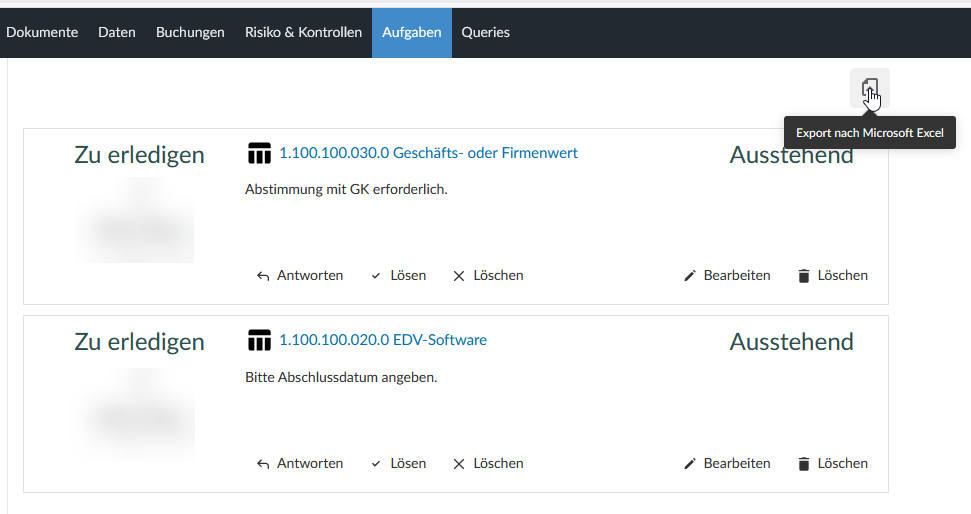Click 'Ausstehend' status of Firmenwert task
Screen dimensions: 971x514
point(791,155)
